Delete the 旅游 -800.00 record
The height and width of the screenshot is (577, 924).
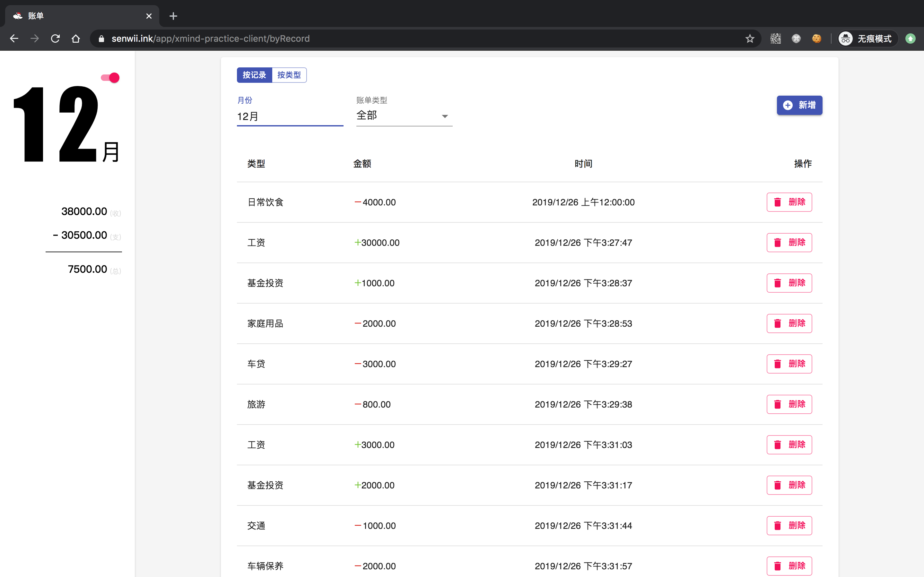tap(789, 405)
